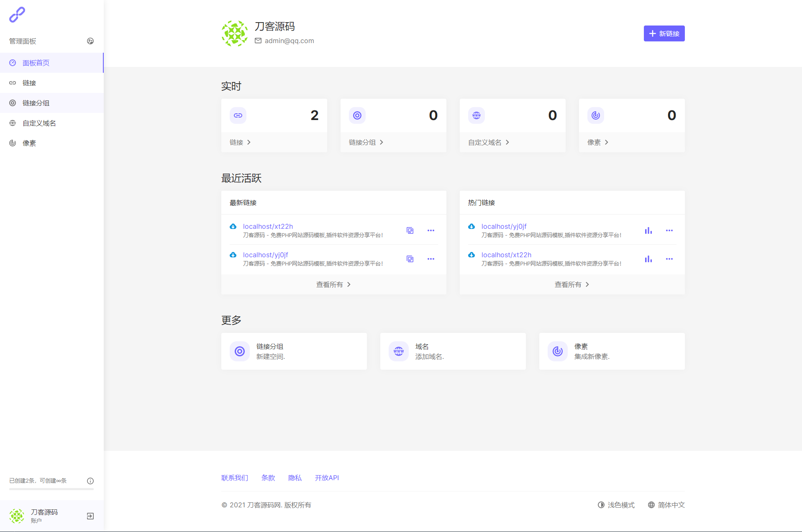
Task: Open more options for localhost/yj0jf in 最新链接
Action: [x=430, y=259]
